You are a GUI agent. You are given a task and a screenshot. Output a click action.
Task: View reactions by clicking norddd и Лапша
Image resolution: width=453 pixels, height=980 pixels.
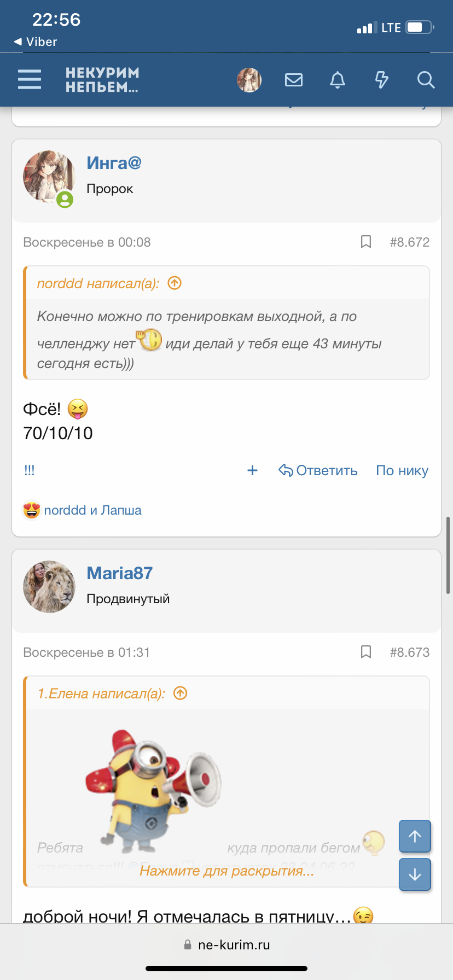93,510
